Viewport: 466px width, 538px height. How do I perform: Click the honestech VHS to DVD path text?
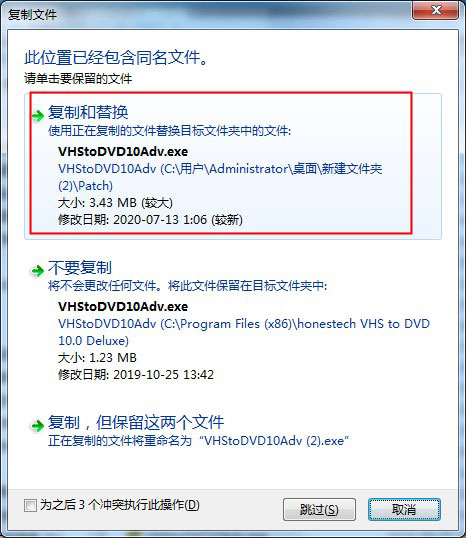point(244,332)
